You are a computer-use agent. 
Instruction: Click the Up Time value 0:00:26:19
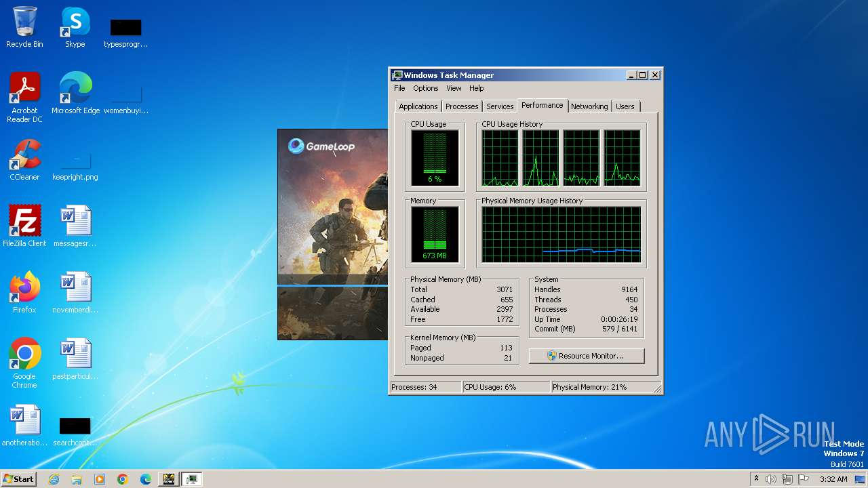tap(619, 319)
